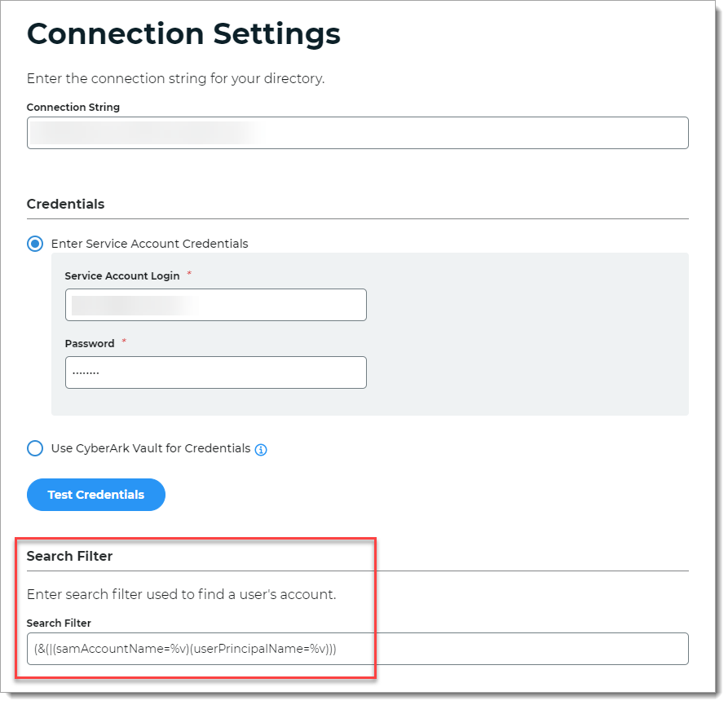Click the Connection String field label
This screenshot has width=728, height=705.
click(x=73, y=107)
